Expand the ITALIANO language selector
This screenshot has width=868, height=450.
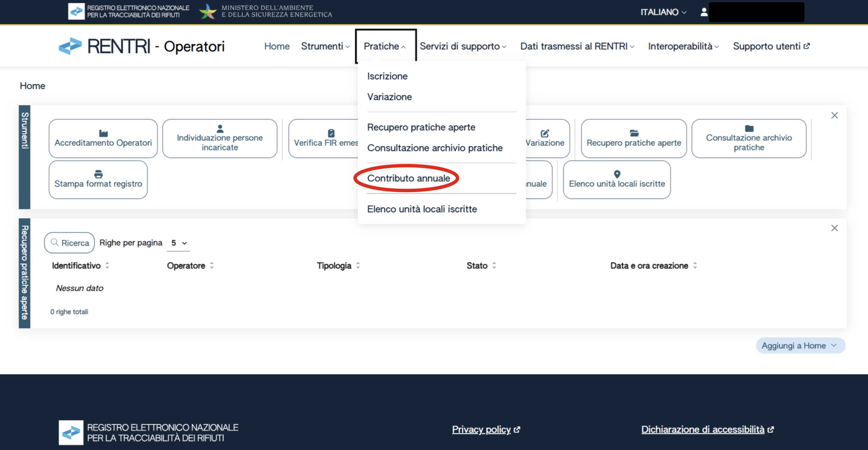tap(663, 12)
